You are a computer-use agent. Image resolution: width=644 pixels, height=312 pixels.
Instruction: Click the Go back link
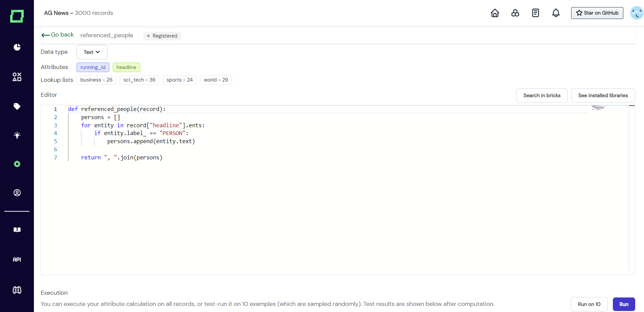click(x=58, y=35)
